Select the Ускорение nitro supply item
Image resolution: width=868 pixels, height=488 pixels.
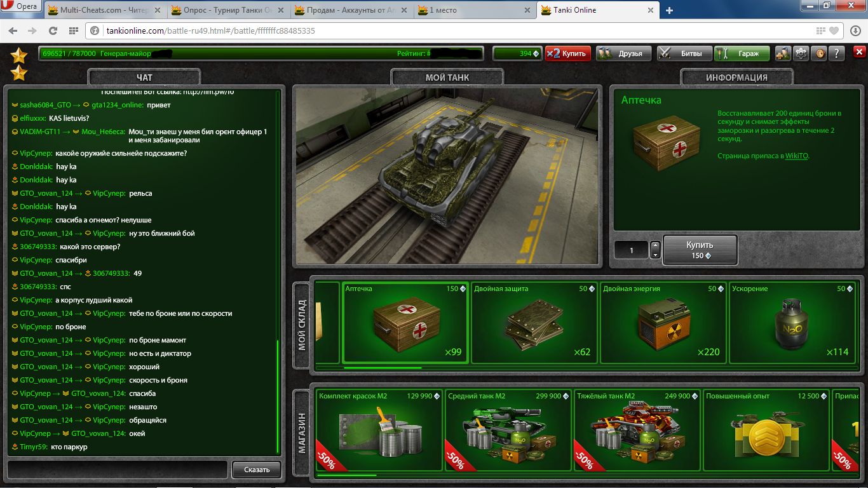[x=792, y=323]
